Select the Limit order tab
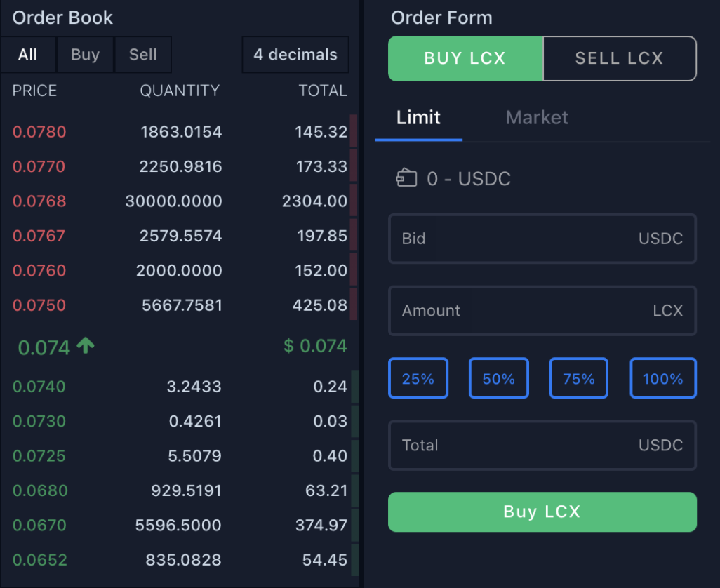The image size is (720, 588). (418, 117)
